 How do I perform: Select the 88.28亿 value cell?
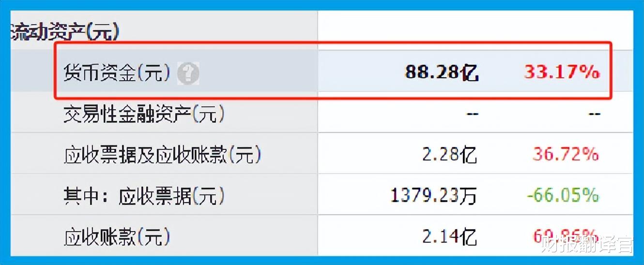click(x=442, y=73)
